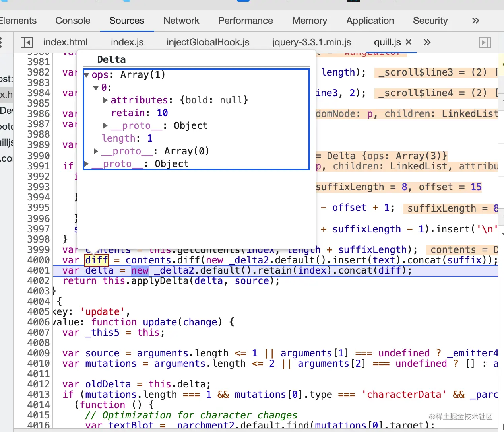Open the injectGlobalHook.js file tab
Viewport: 504px width, 432px height.
coord(208,42)
